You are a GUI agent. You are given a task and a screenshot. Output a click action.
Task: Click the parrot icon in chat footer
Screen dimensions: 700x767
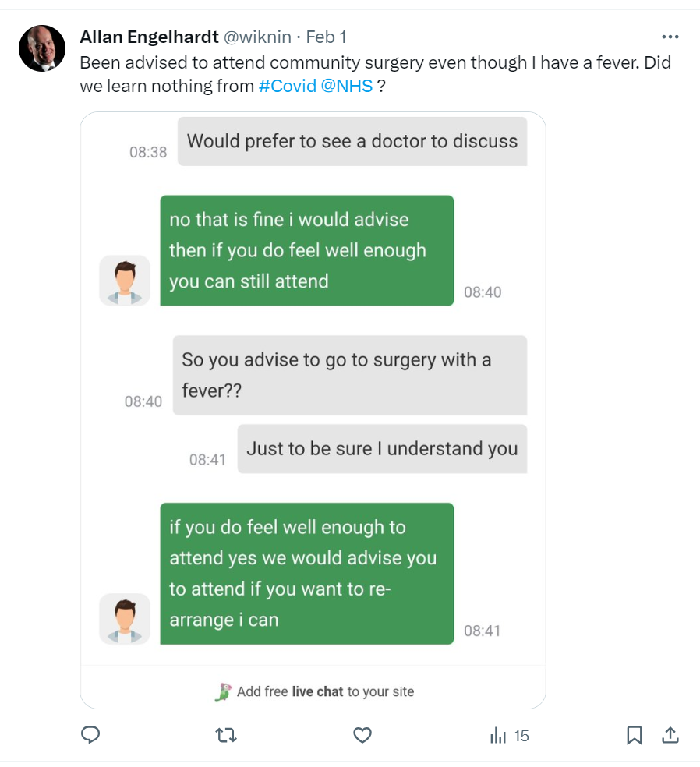pyautogui.click(x=224, y=691)
